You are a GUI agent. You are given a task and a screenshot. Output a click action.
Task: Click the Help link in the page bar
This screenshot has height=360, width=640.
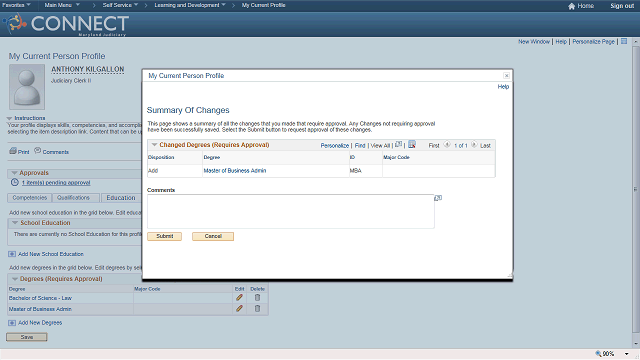pyautogui.click(x=561, y=41)
